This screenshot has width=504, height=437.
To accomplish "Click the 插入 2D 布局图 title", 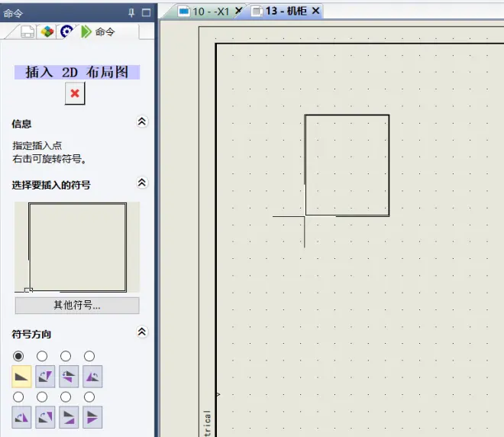I will [77, 72].
